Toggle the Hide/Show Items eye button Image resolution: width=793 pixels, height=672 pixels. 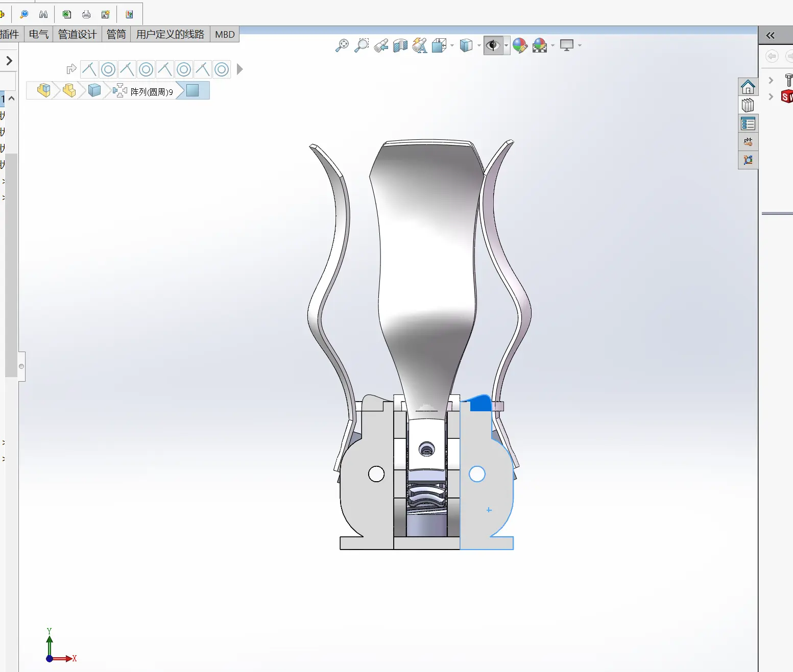pyautogui.click(x=493, y=45)
